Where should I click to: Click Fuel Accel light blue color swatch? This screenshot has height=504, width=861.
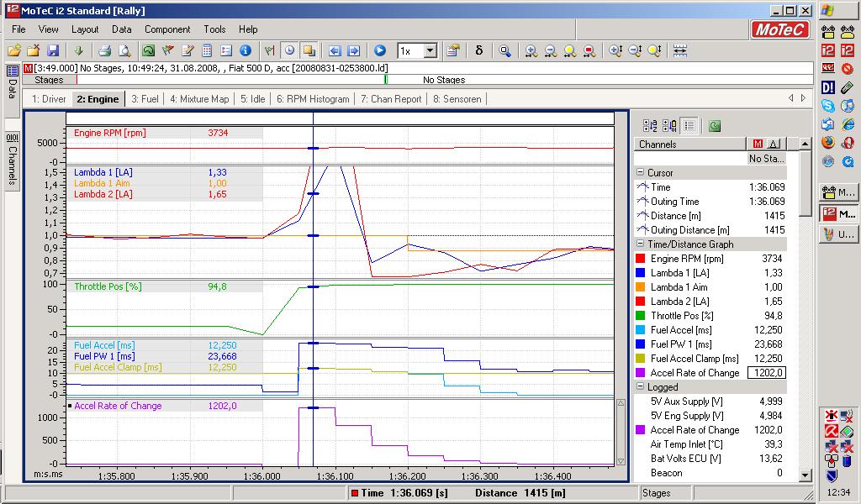click(640, 329)
